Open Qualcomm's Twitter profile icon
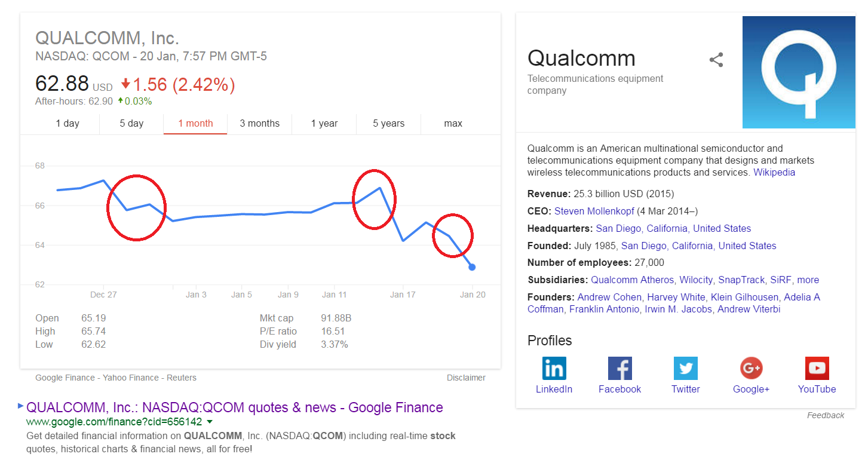This screenshot has height=466, width=868. [685, 369]
